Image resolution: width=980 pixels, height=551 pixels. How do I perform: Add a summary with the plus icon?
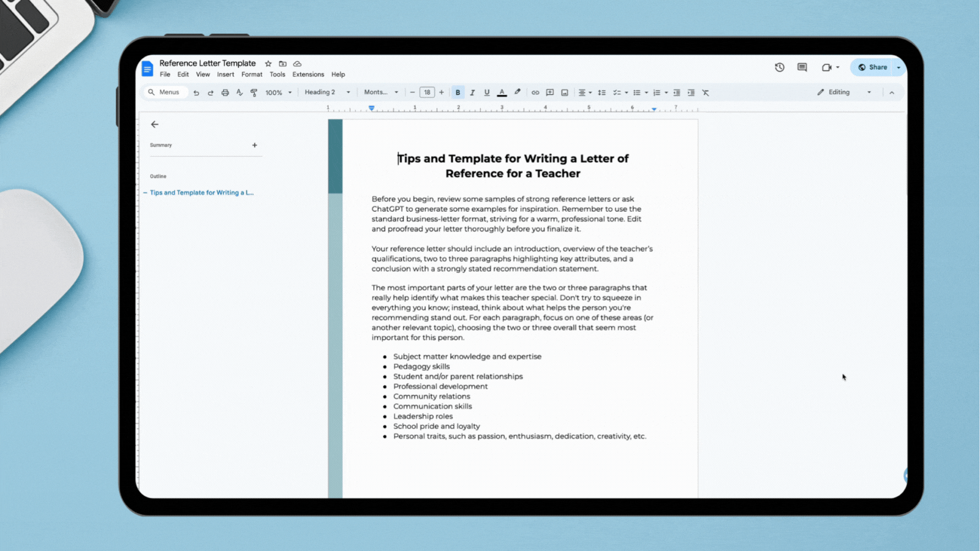click(255, 145)
